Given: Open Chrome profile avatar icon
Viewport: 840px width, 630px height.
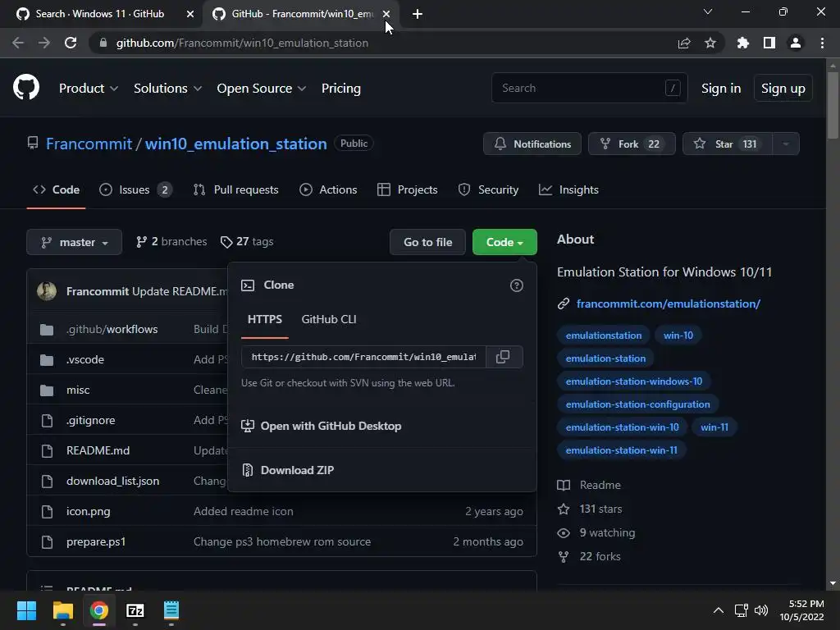Looking at the screenshot, I should (x=796, y=43).
